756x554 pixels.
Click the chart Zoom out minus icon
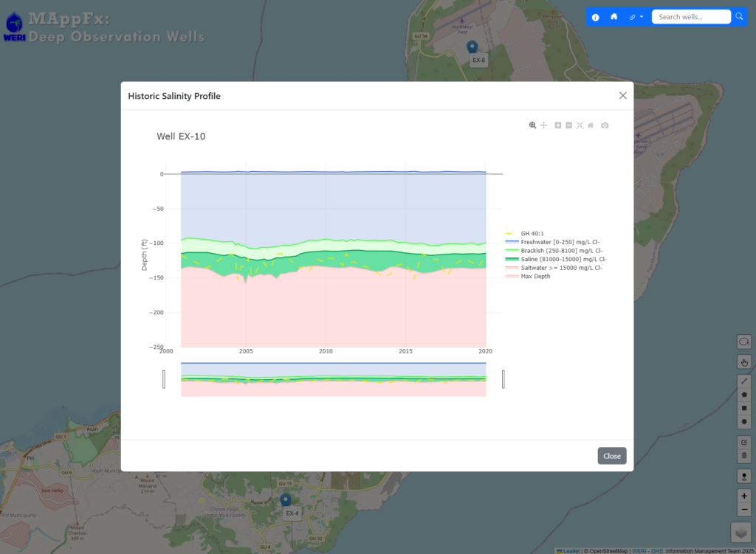pos(568,125)
